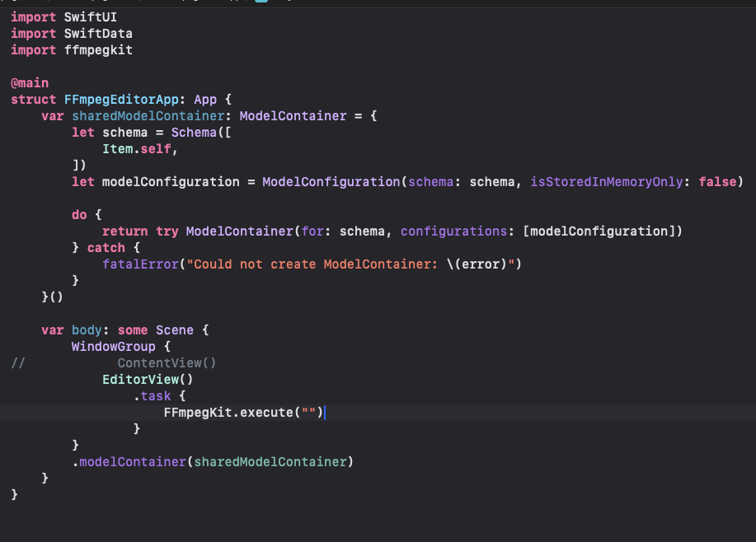Screen dimensions: 756x542
Task: Click the ModelConfiguration initializer name
Action: tap(331, 182)
